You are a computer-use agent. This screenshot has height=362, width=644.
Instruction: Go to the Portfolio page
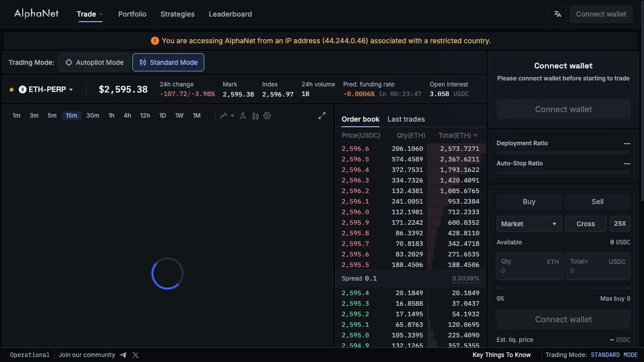point(132,14)
